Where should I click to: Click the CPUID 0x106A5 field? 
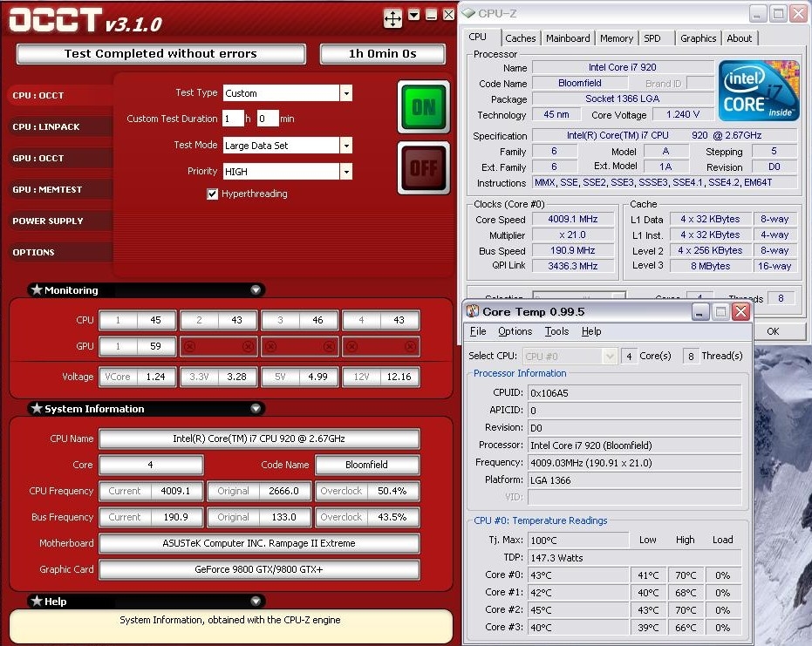634,393
